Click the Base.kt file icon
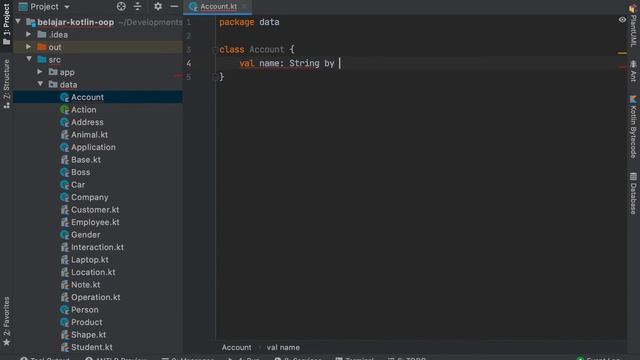The image size is (640, 360). [x=64, y=160]
